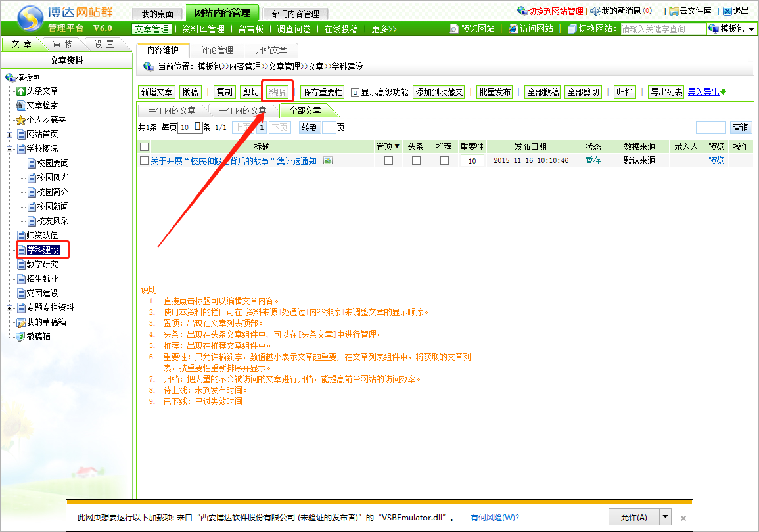Viewport: 759px width, 532px height.
Task: Click the 撤稿箱 recycle icon
Action: pyautogui.click(x=21, y=337)
